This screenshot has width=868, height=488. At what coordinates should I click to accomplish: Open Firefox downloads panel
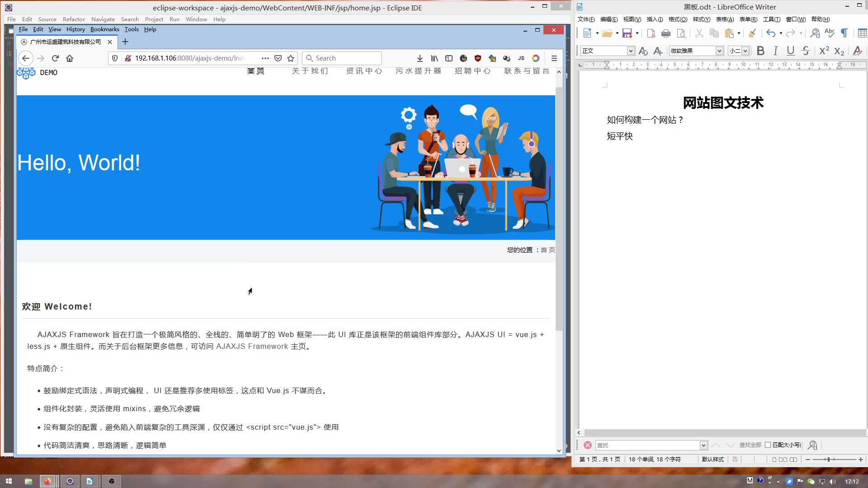click(x=420, y=58)
